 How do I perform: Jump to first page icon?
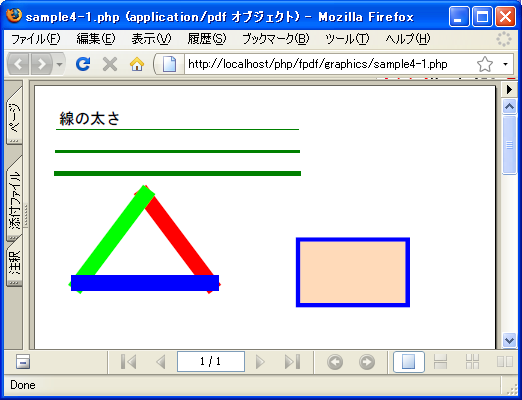(129, 362)
